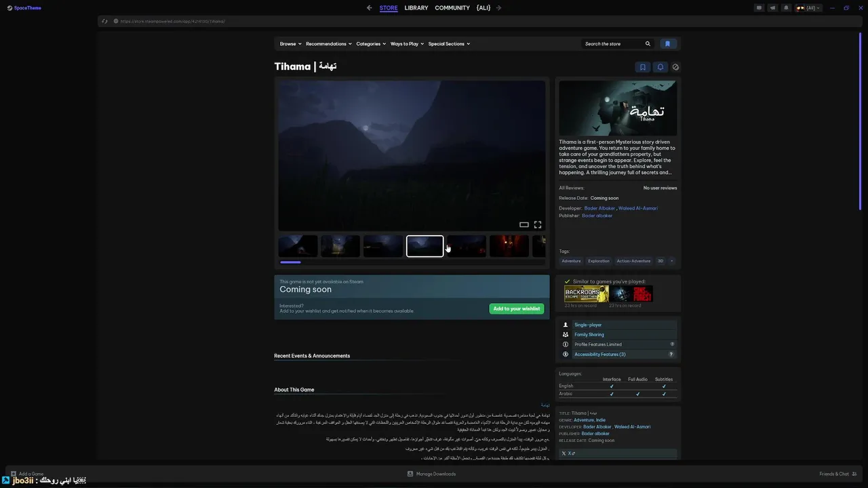This screenshot has width=868, height=488.
Task: Expand the Categories dropdown
Action: click(x=371, y=44)
